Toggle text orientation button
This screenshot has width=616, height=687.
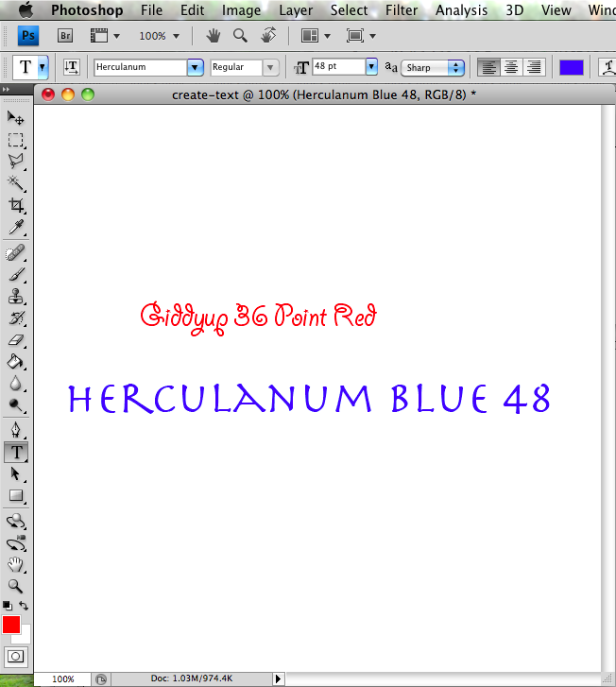click(72, 67)
